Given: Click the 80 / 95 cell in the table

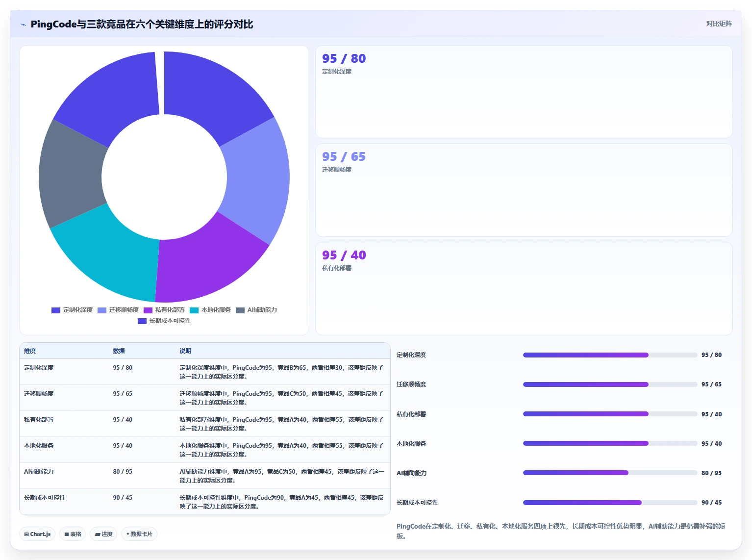Looking at the screenshot, I should point(123,472).
